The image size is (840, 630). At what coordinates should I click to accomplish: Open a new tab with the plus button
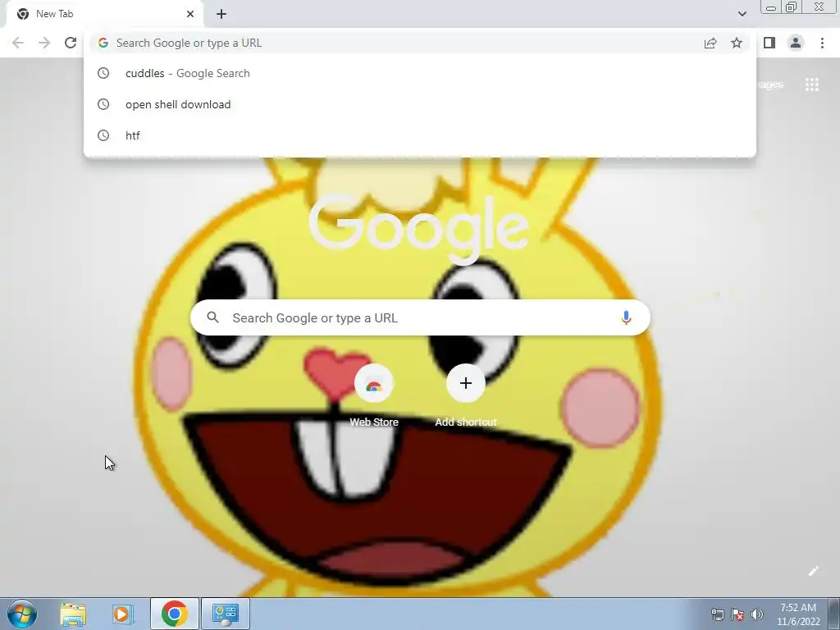tap(221, 15)
